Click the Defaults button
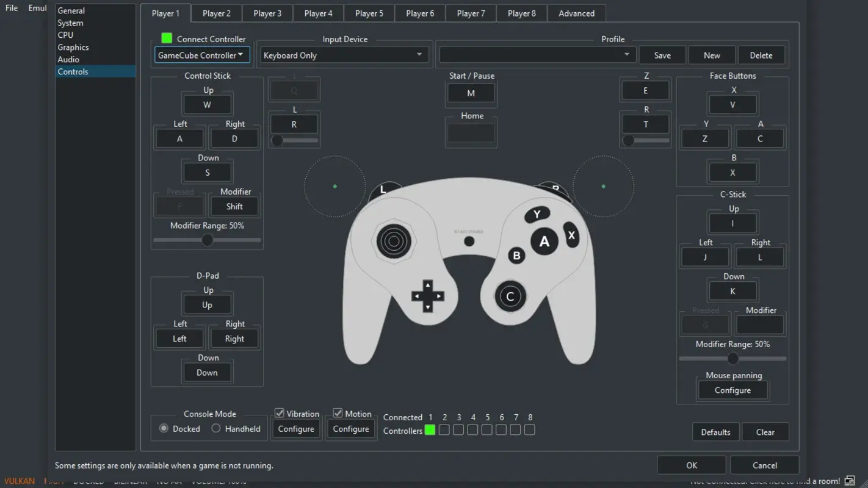Image resolution: width=868 pixels, height=488 pixels. tap(715, 431)
